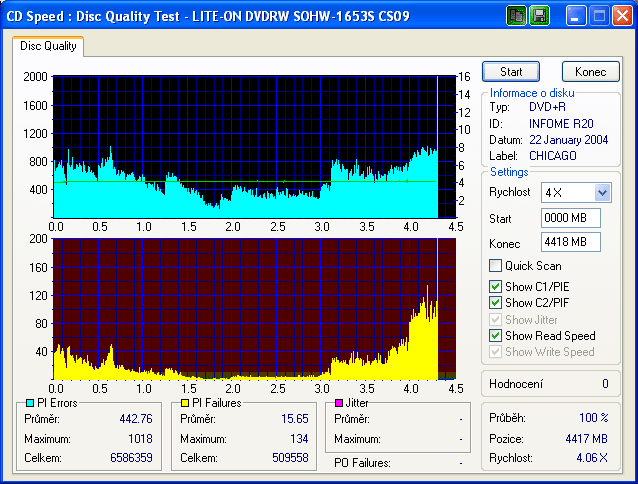Click the cyan PI Errors legend square
The image size is (638, 484).
(x=30, y=403)
